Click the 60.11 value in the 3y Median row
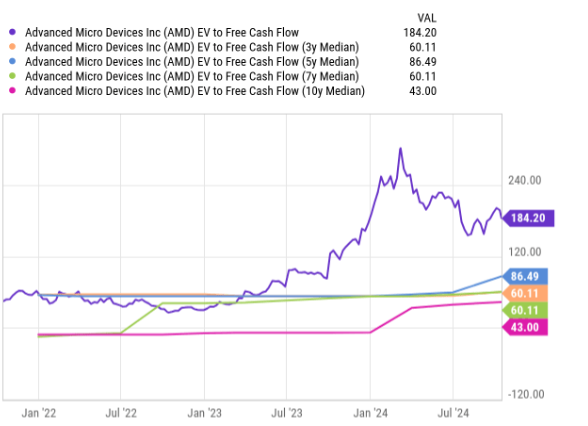 pyautogui.click(x=423, y=47)
